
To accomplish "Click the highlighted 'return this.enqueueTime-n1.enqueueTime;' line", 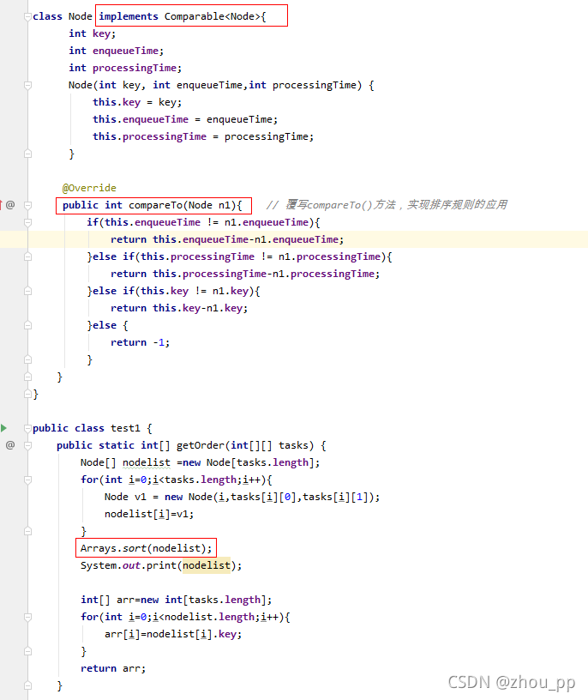I will 227,239.
